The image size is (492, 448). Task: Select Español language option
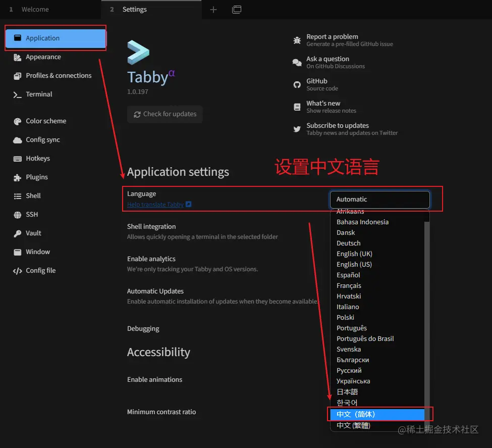click(377, 275)
